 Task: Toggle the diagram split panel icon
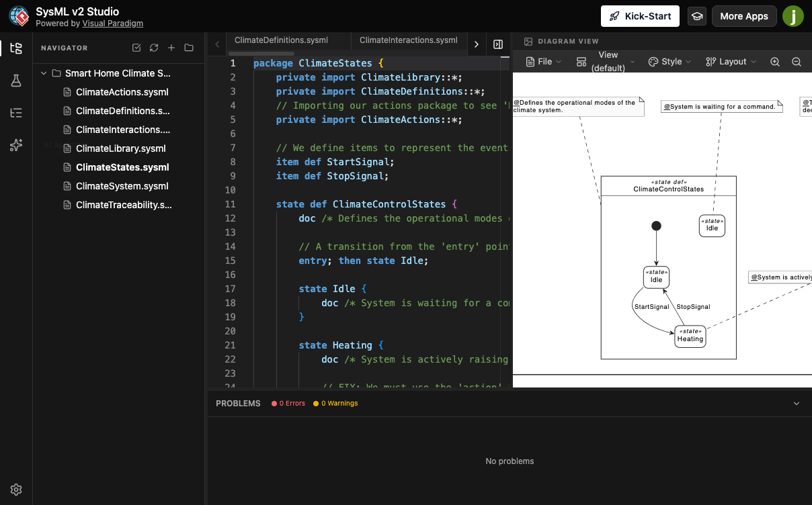point(498,44)
